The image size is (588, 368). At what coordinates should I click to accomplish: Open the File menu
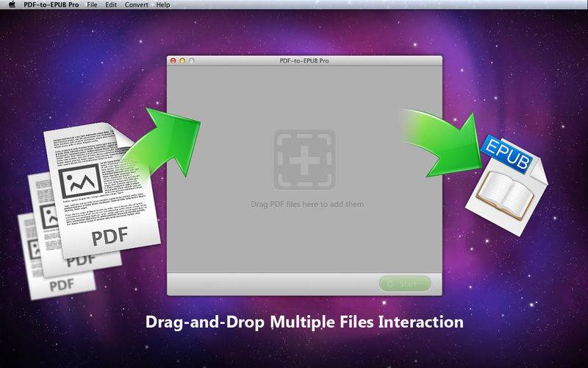(92, 5)
